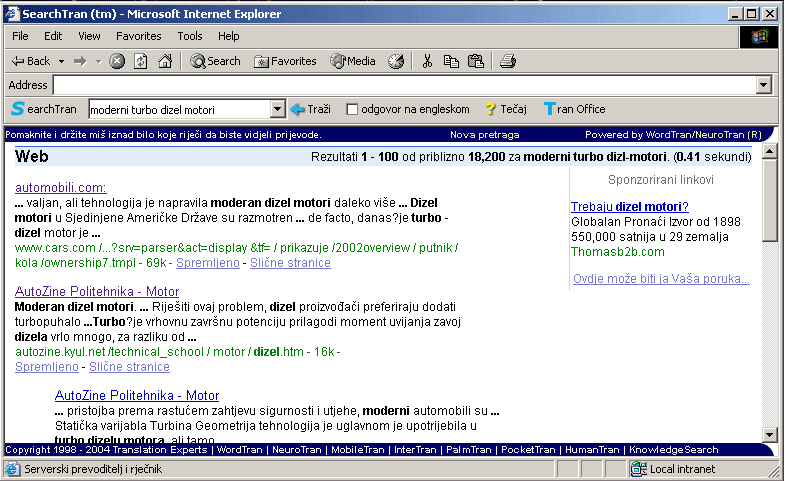The height and width of the screenshot is (481, 785).
Task: Launch the Tran Office button
Action: coord(575,109)
